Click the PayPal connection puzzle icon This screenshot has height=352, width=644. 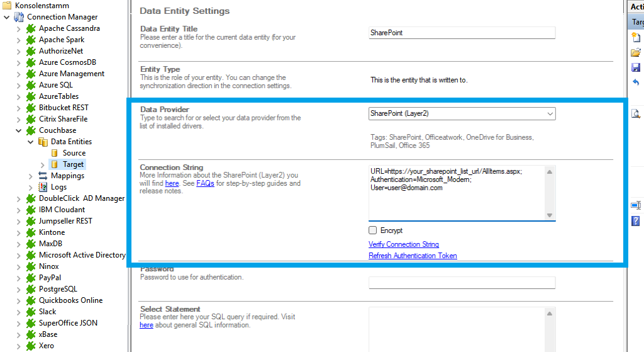pos(31,278)
